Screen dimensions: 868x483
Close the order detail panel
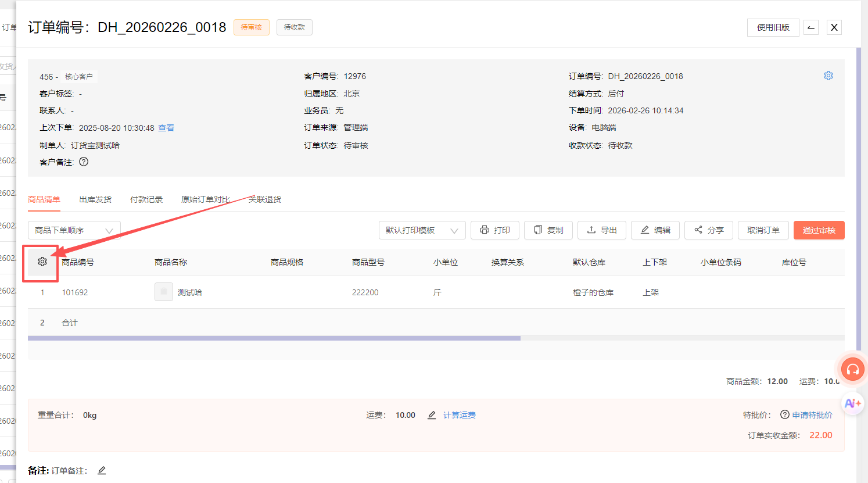(834, 27)
